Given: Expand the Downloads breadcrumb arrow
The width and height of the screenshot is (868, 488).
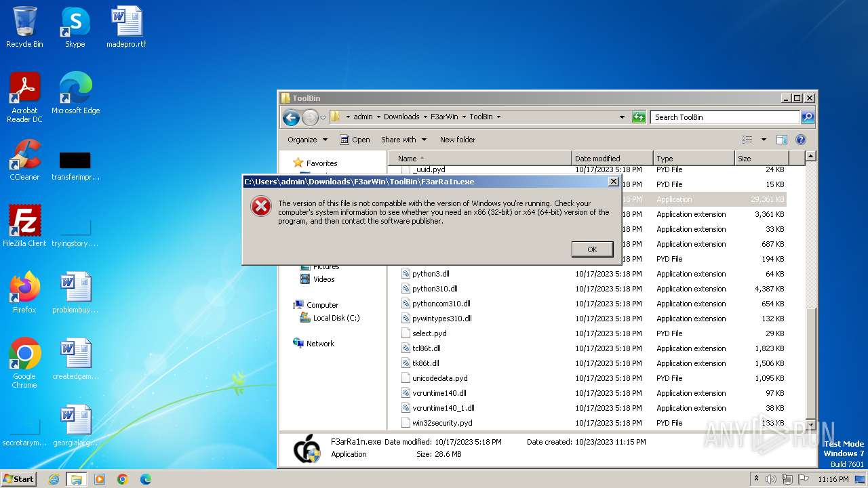Looking at the screenshot, I should point(425,117).
